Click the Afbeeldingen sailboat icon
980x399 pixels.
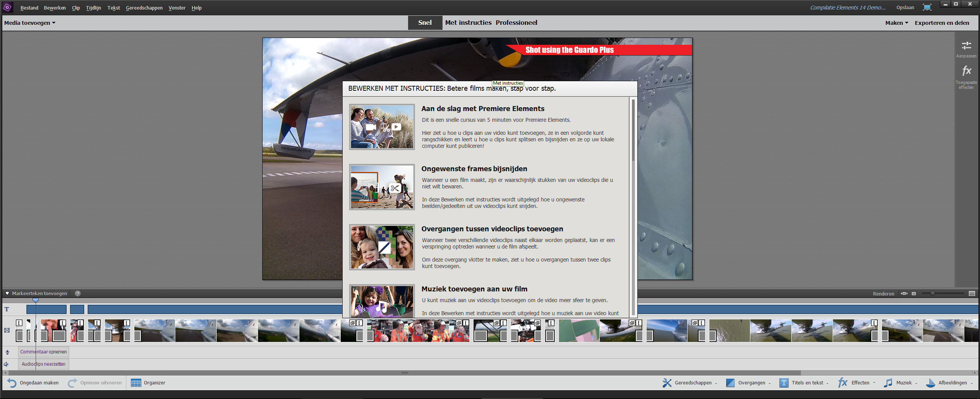pyautogui.click(x=930, y=383)
